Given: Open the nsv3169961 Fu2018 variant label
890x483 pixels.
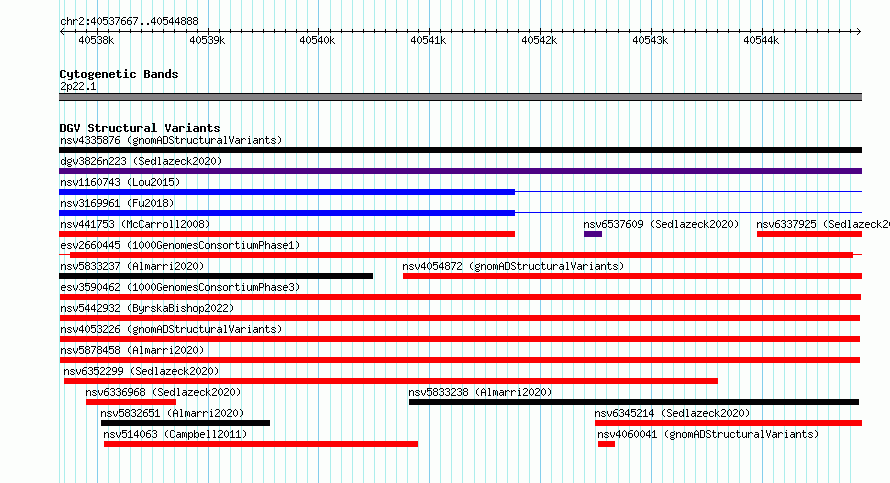Looking at the screenshot, I should 117,203.
